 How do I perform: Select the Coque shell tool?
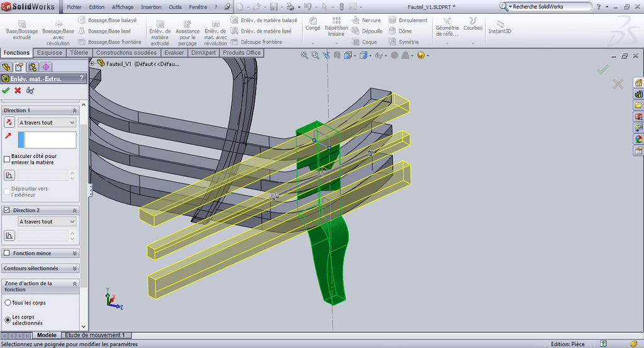point(365,42)
